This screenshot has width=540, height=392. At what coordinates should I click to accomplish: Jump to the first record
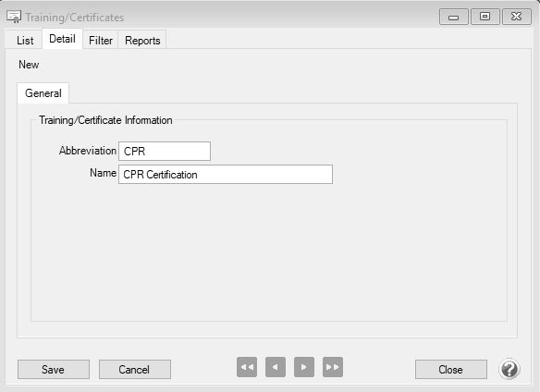click(247, 367)
